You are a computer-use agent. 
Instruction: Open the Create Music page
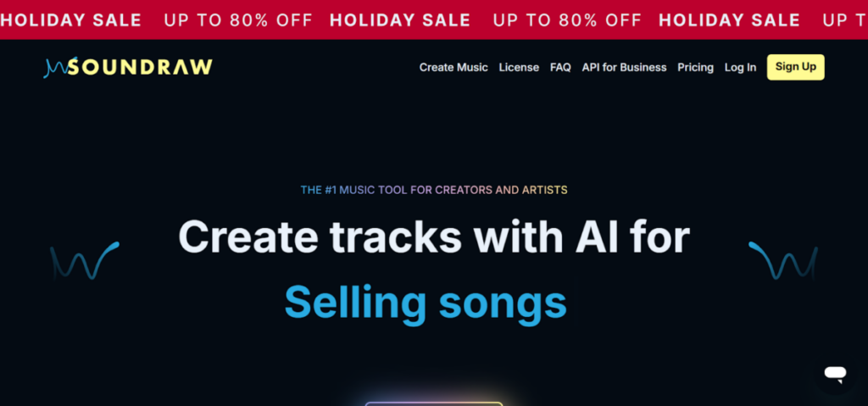[x=453, y=67]
